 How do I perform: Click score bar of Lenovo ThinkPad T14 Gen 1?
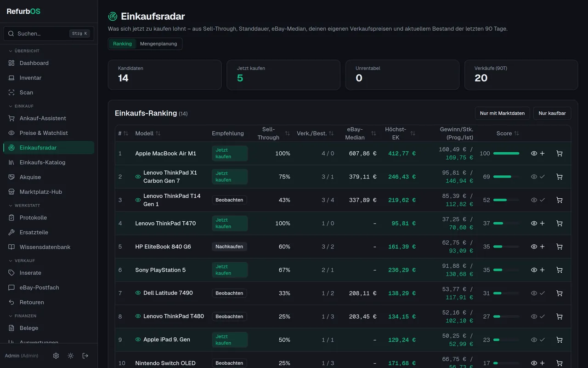pos(506,200)
